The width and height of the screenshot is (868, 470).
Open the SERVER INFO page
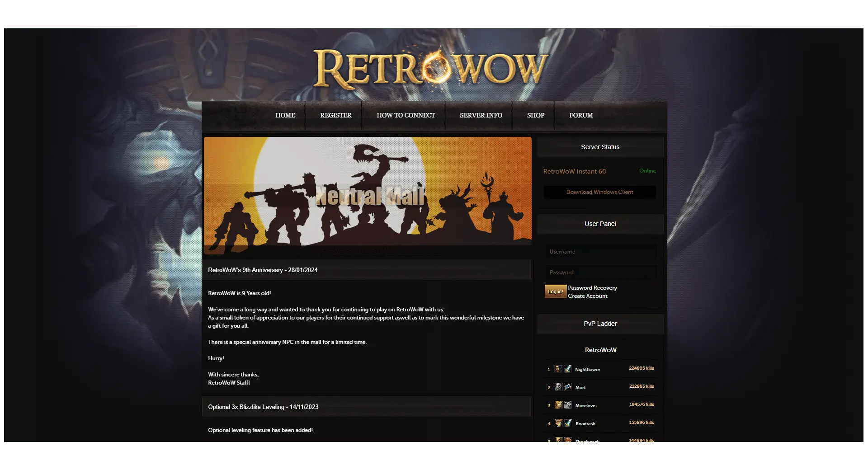click(481, 115)
